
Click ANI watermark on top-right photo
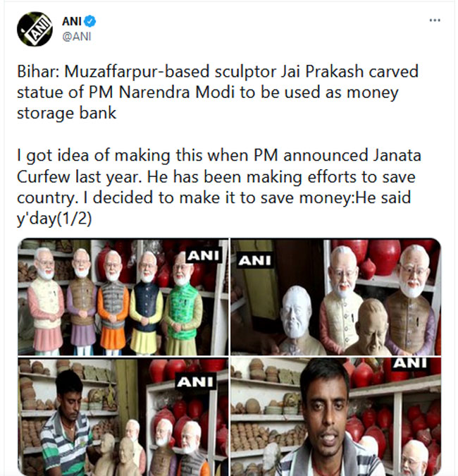pos(255,260)
